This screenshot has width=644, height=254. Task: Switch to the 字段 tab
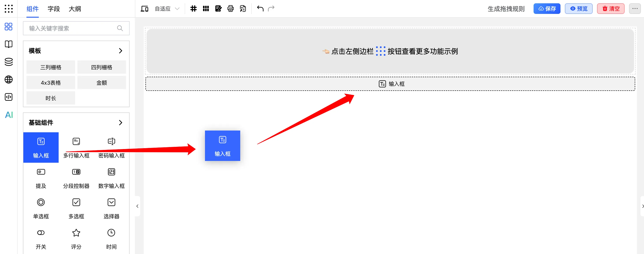click(x=54, y=9)
